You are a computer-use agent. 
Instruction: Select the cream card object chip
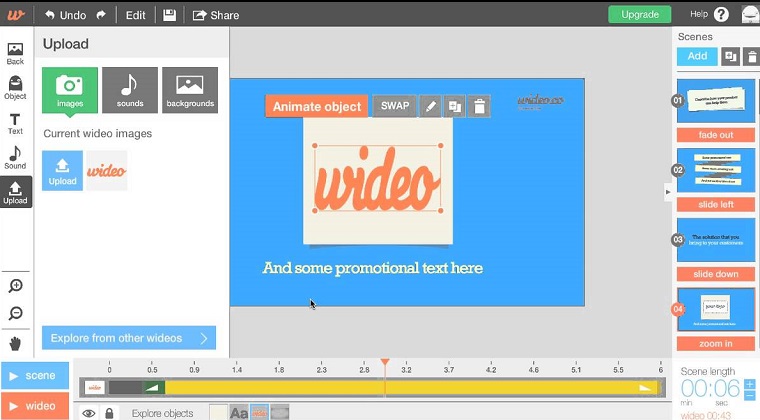click(x=218, y=413)
